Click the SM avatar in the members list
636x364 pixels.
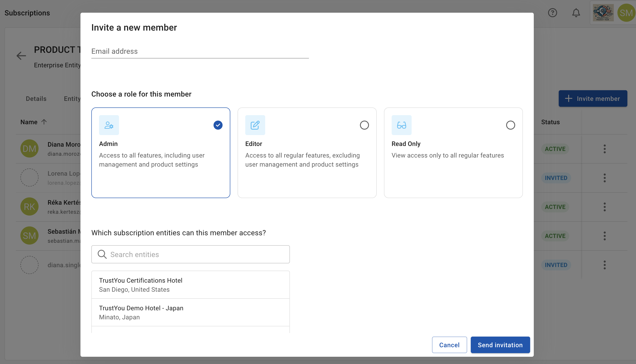tap(29, 235)
